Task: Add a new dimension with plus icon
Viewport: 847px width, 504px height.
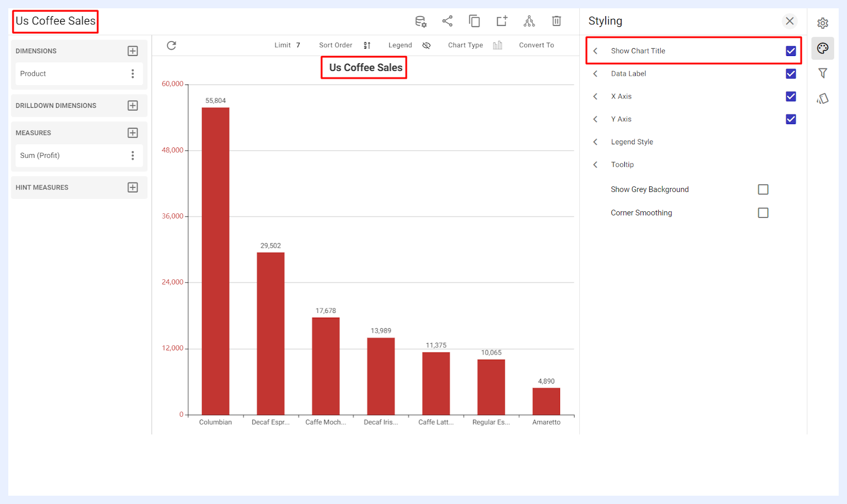Action: (133, 51)
